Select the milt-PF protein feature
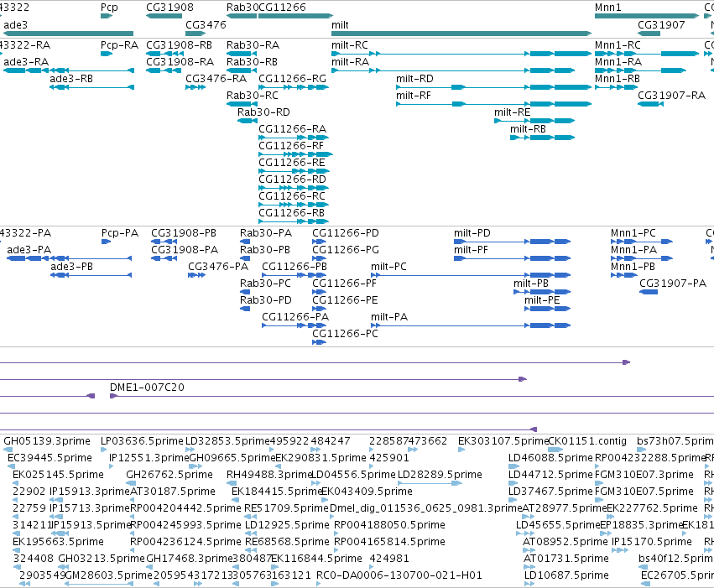 point(471,250)
